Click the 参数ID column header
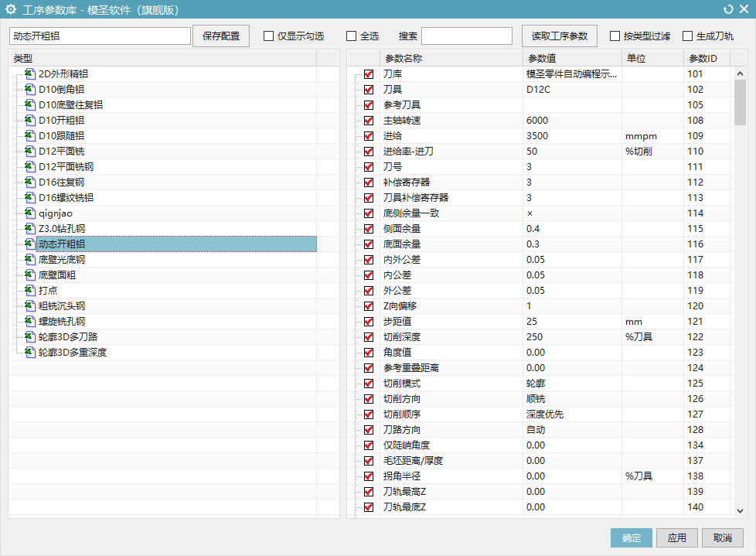The height and width of the screenshot is (556, 756). pos(707,58)
